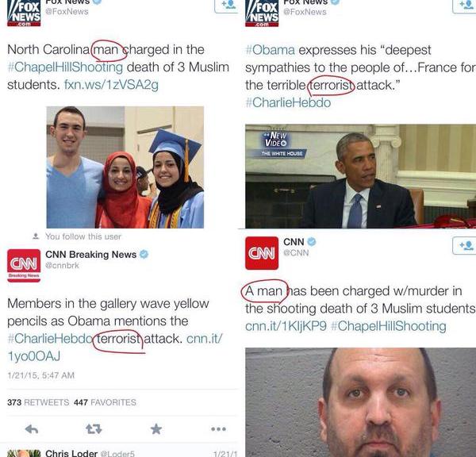Open the red CNN avatar on right

(x=262, y=253)
